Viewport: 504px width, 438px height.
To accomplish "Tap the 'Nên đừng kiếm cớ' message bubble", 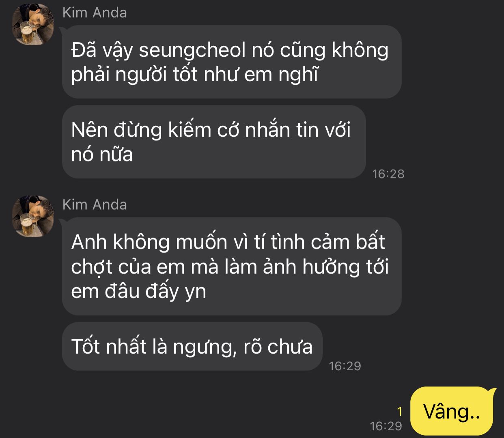I will 214,142.
